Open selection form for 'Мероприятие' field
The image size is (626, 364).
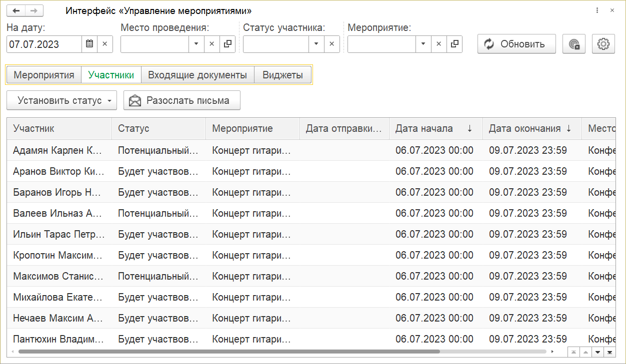(x=454, y=44)
